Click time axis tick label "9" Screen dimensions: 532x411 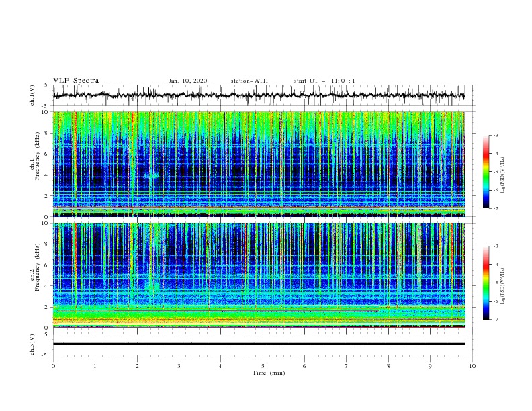coord(430,366)
